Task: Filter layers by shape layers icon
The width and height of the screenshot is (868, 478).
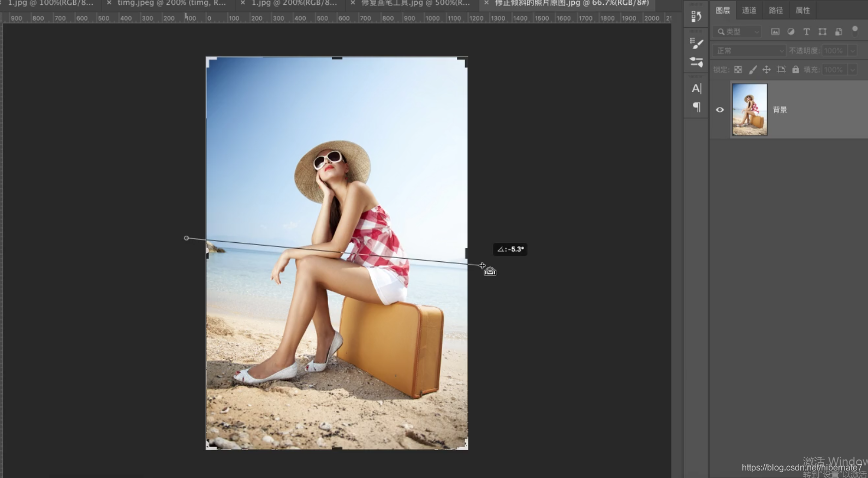Action: tap(822, 32)
